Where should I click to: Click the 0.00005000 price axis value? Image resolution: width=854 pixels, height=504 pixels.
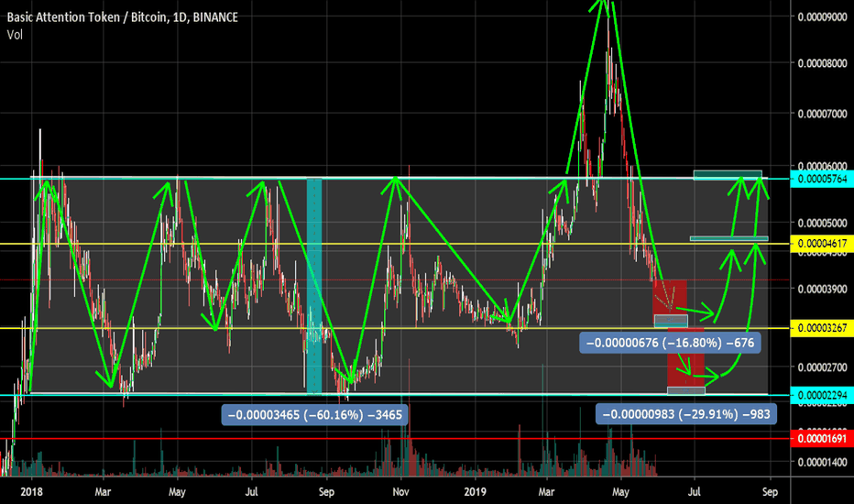point(823,223)
